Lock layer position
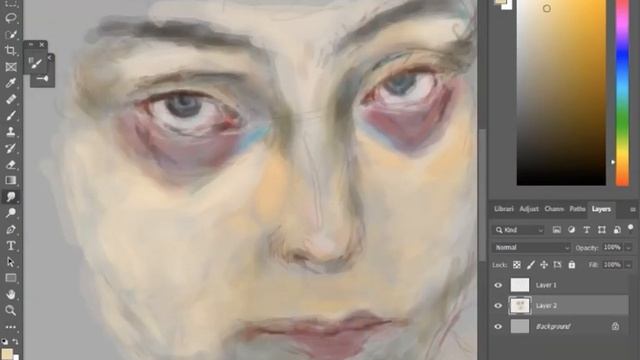Viewport: 640px width, 360px height. (x=544, y=265)
